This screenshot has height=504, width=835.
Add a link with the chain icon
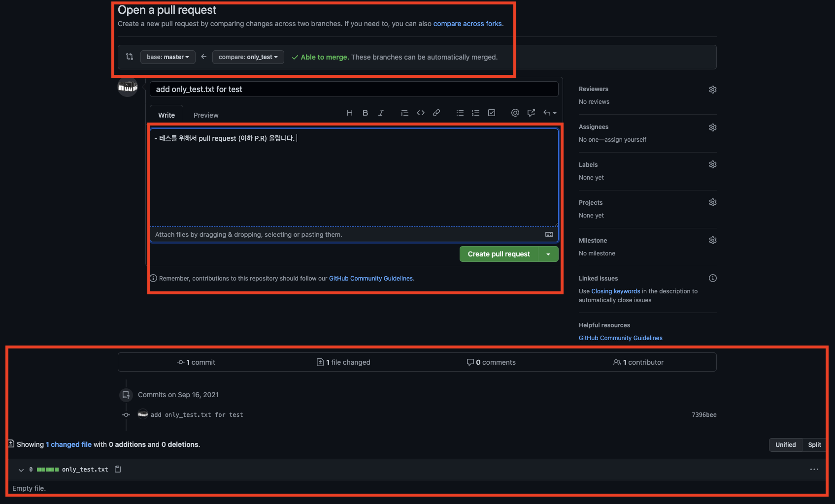[436, 113]
